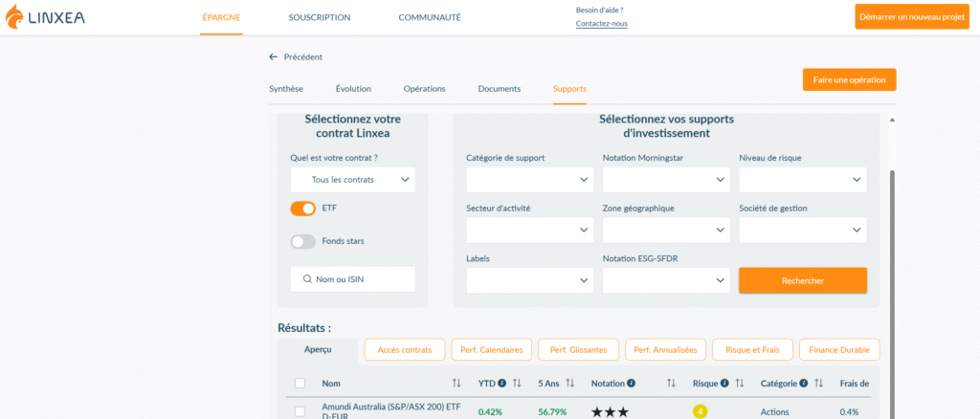Click the Catégorie info icon

click(x=805, y=384)
